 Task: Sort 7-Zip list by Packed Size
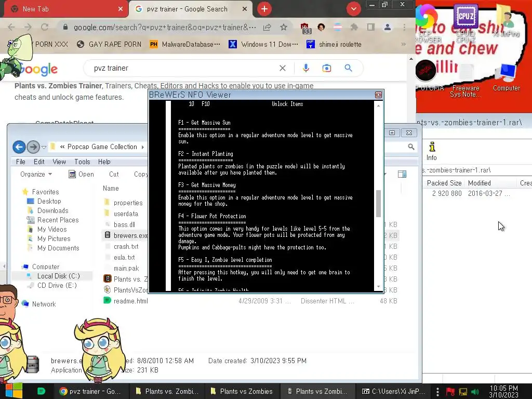444,183
